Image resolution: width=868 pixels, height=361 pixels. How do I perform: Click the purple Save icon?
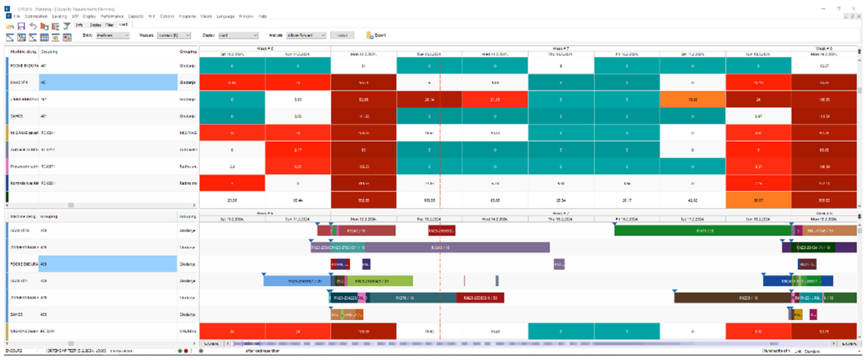click(21, 26)
